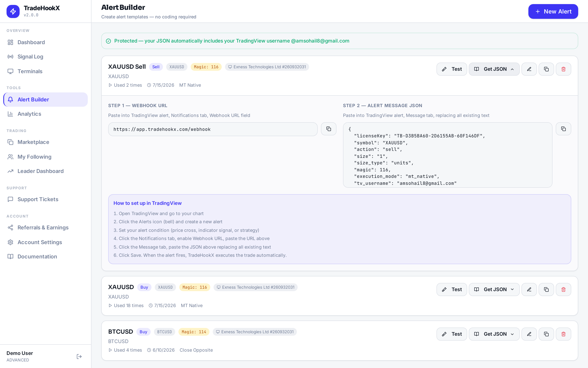Viewport: 588px width, 368px height.
Task: Click Exness terminal tag on XAUUSD Sell
Action: pyautogui.click(x=267, y=67)
